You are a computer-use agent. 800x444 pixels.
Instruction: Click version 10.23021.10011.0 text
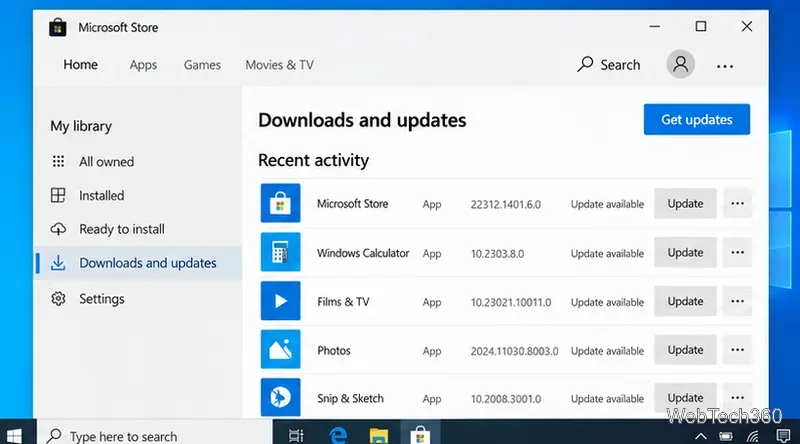pyautogui.click(x=511, y=302)
